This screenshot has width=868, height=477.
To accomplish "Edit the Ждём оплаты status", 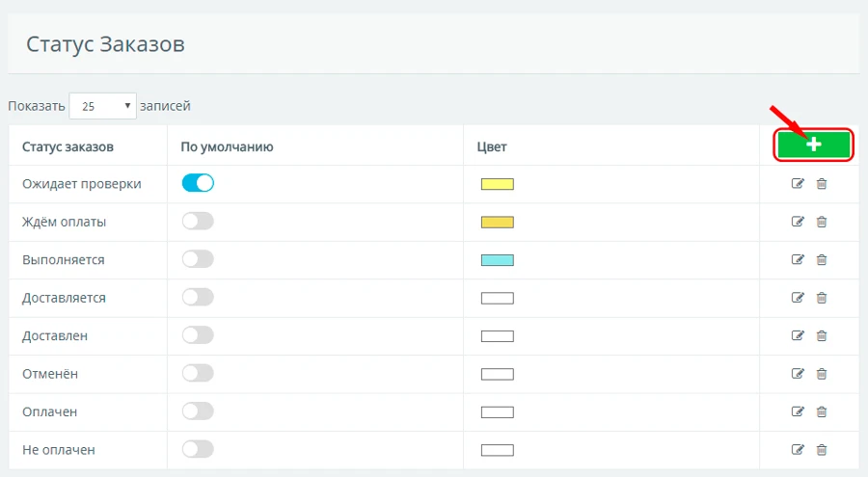I will pyautogui.click(x=798, y=222).
